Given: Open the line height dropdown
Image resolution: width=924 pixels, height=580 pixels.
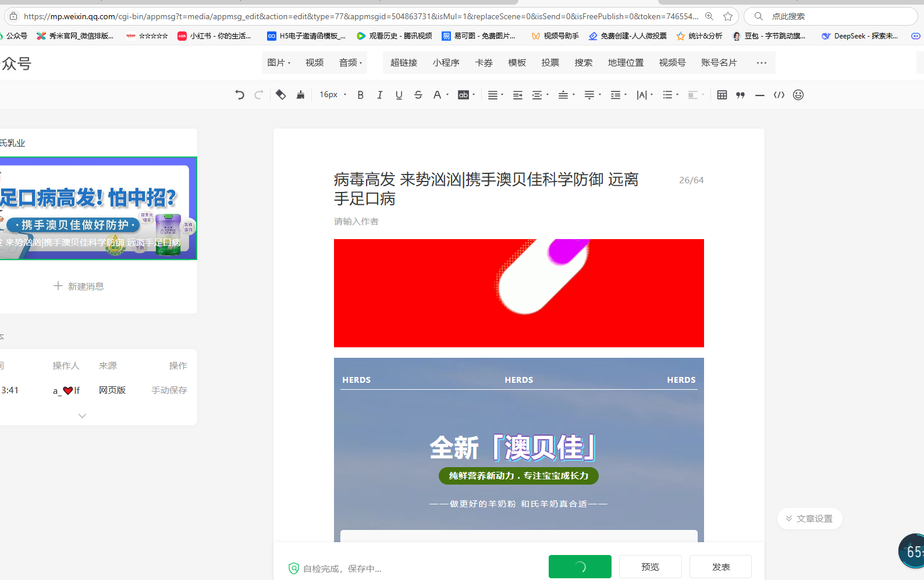Looking at the screenshot, I should 618,95.
